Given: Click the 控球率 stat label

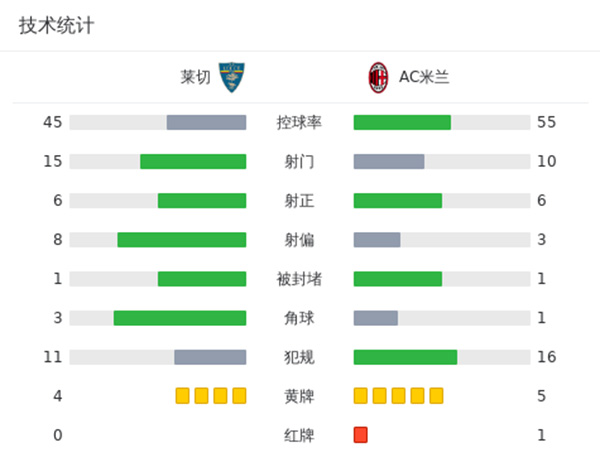Looking at the screenshot, I should pos(299,122).
